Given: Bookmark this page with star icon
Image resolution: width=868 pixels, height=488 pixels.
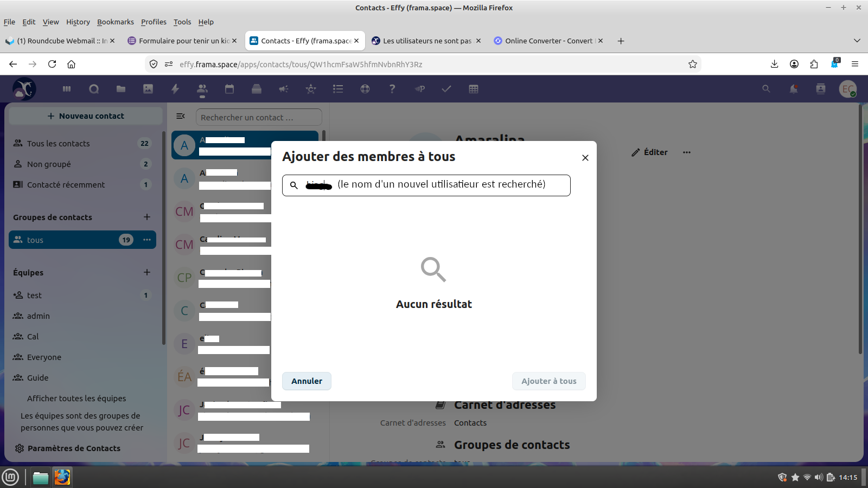Looking at the screenshot, I should coord(693,64).
